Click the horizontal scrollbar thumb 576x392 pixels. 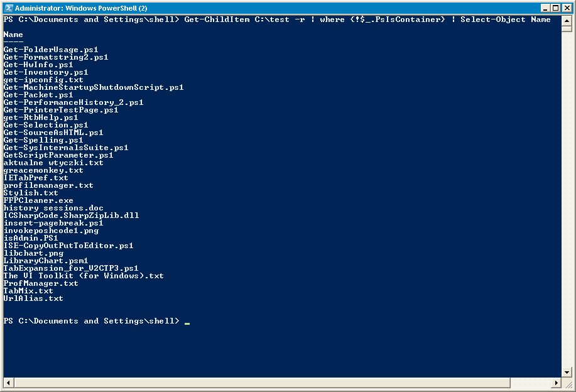(x=262, y=383)
